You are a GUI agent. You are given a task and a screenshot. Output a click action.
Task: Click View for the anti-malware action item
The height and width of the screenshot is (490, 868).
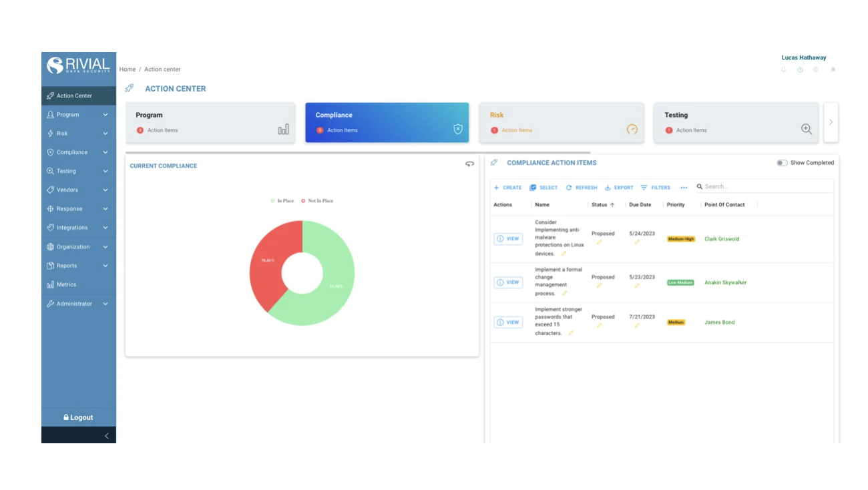[508, 239]
